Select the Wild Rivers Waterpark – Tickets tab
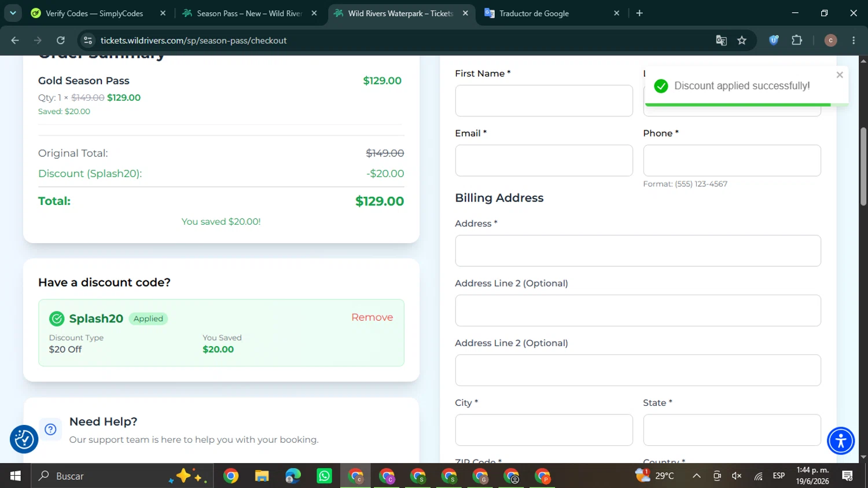 click(x=401, y=13)
